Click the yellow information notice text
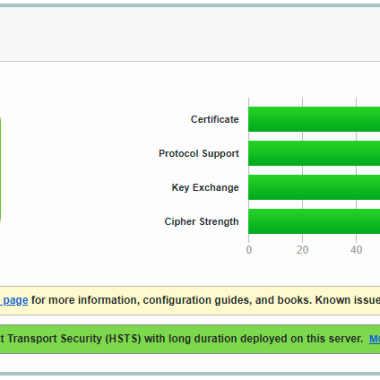Screen dimensions: 380x380 click(190, 300)
